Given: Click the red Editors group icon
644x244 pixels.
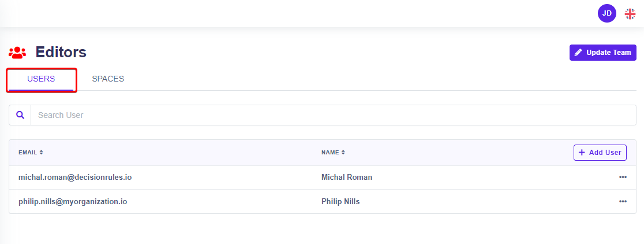Looking at the screenshot, I should pyautogui.click(x=17, y=53).
